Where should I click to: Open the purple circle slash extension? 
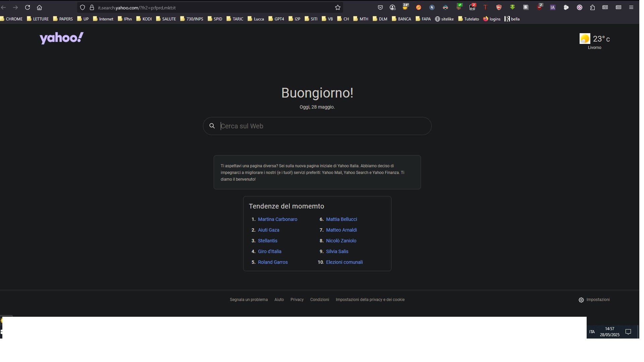click(x=580, y=7)
